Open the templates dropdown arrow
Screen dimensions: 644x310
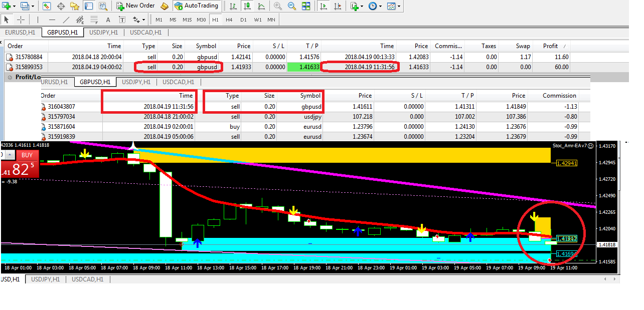click(x=399, y=7)
